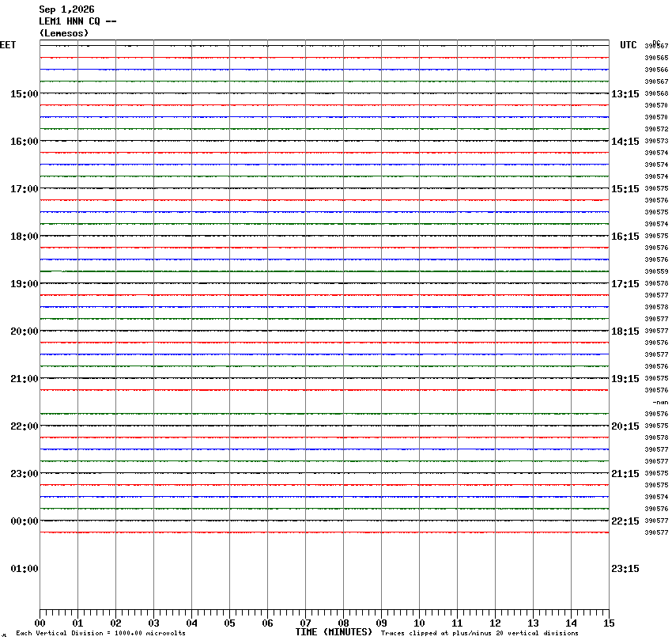Select the 00 minute axis tick label

[x=40, y=623]
